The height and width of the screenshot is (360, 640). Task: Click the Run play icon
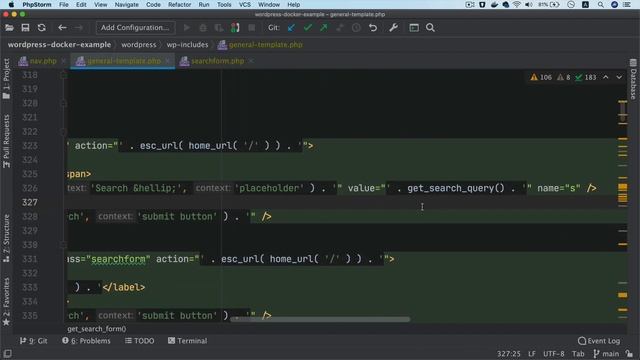click(x=187, y=28)
